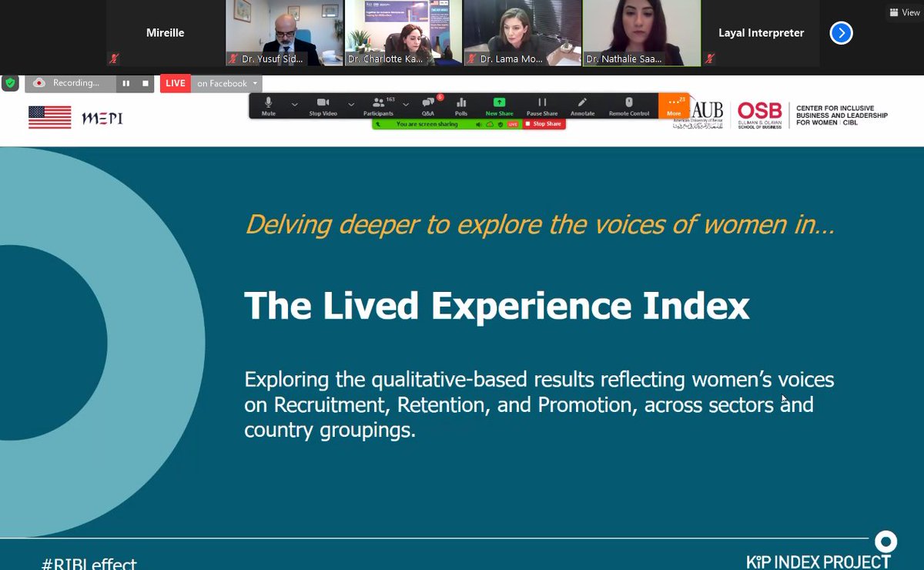Open the Q&A panel
Image resolution: width=924 pixels, height=570 pixels.
coord(428,106)
